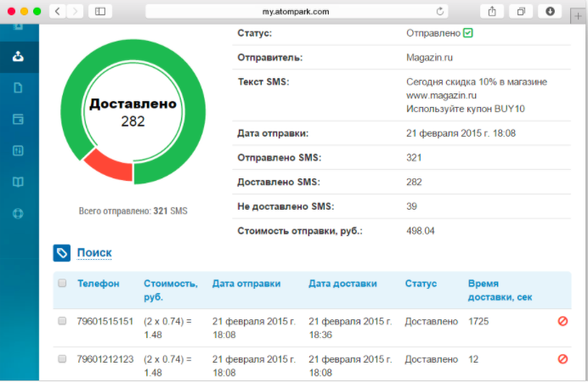Add a new tab with plus button
588x383 pixels.
(x=578, y=16)
